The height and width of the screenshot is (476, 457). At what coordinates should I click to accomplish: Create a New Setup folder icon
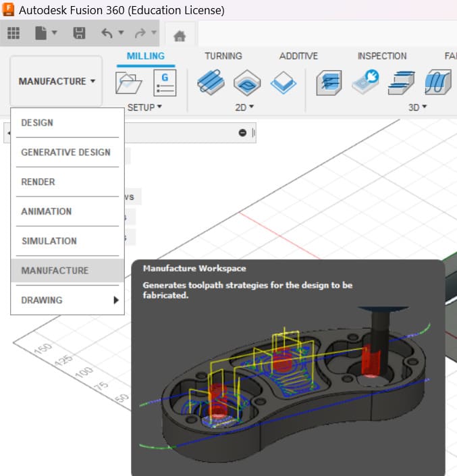click(x=129, y=82)
